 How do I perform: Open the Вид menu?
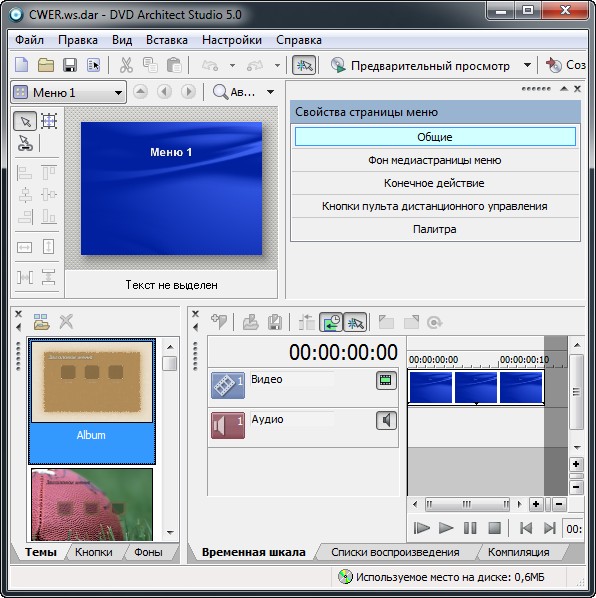tap(122, 40)
